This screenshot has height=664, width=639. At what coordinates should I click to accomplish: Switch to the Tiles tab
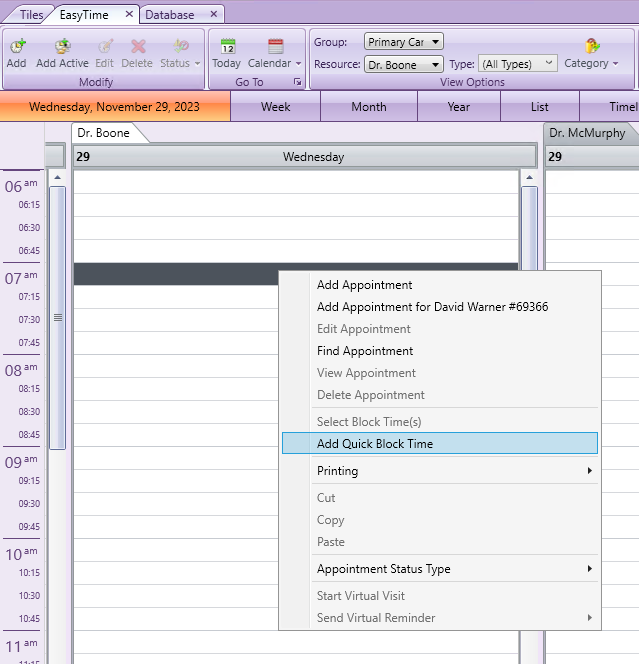(31, 15)
